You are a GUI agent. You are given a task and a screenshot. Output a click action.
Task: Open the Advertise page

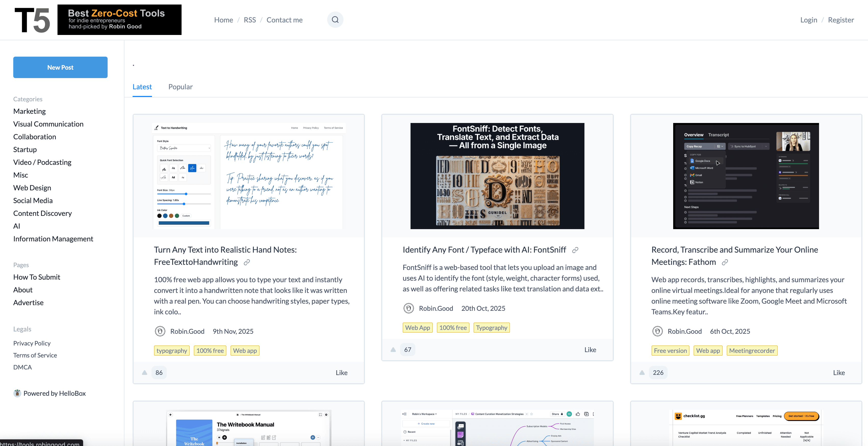click(x=28, y=303)
